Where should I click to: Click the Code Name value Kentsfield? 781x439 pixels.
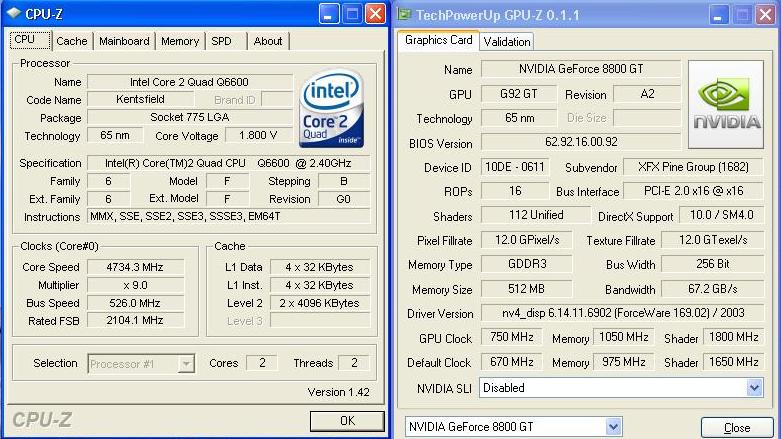(x=140, y=99)
